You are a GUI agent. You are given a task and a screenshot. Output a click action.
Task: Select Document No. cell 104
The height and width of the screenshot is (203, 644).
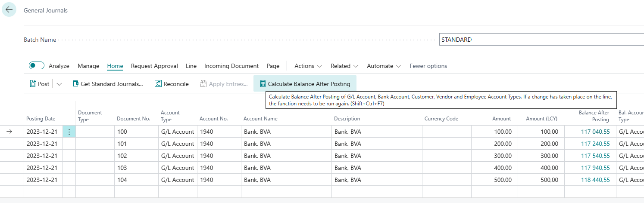pyautogui.click(x=136, y=180)
